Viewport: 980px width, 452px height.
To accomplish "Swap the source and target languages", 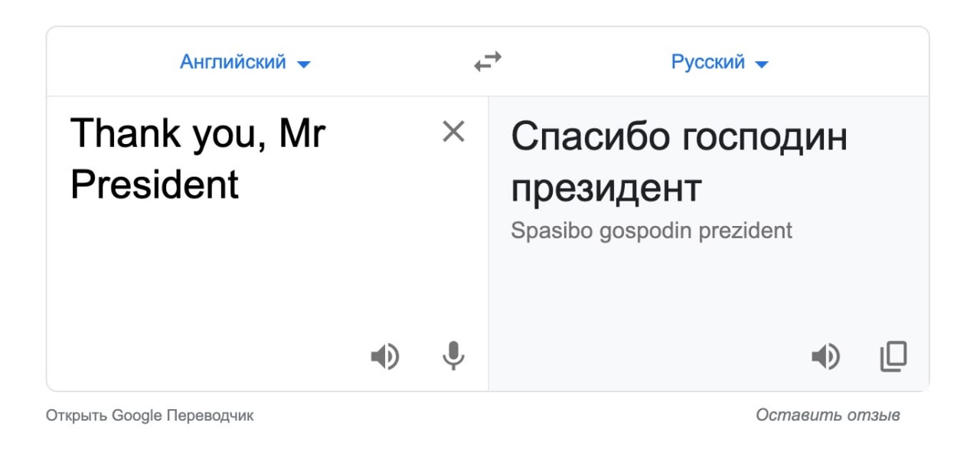I will tap(488, 61).
